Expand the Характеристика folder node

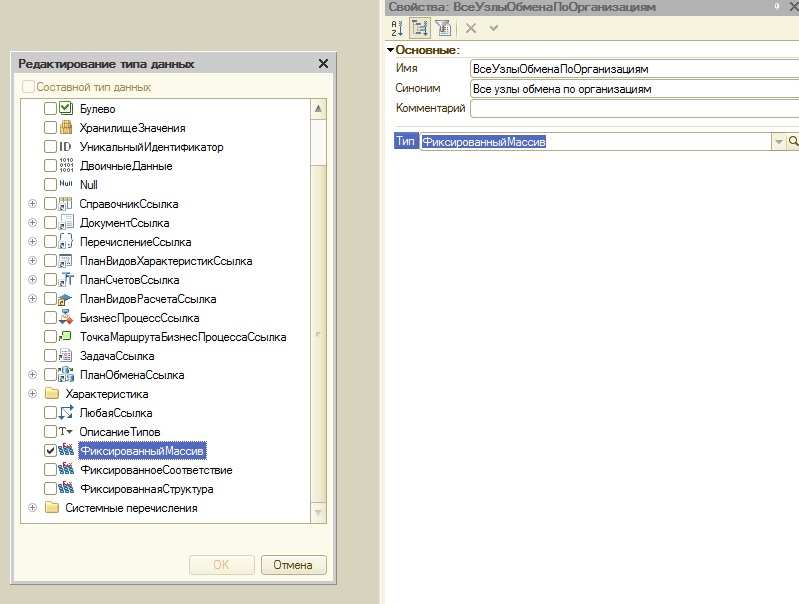[x=32, y=393]
